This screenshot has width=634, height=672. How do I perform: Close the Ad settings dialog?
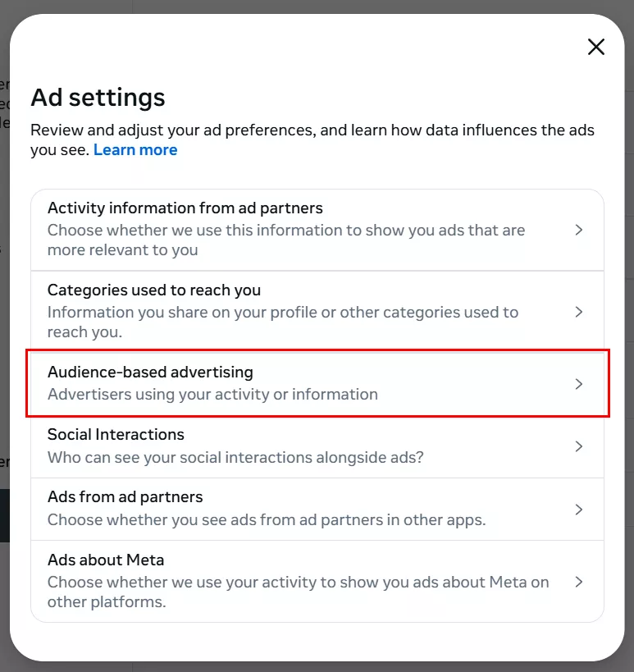click(596, 47)
